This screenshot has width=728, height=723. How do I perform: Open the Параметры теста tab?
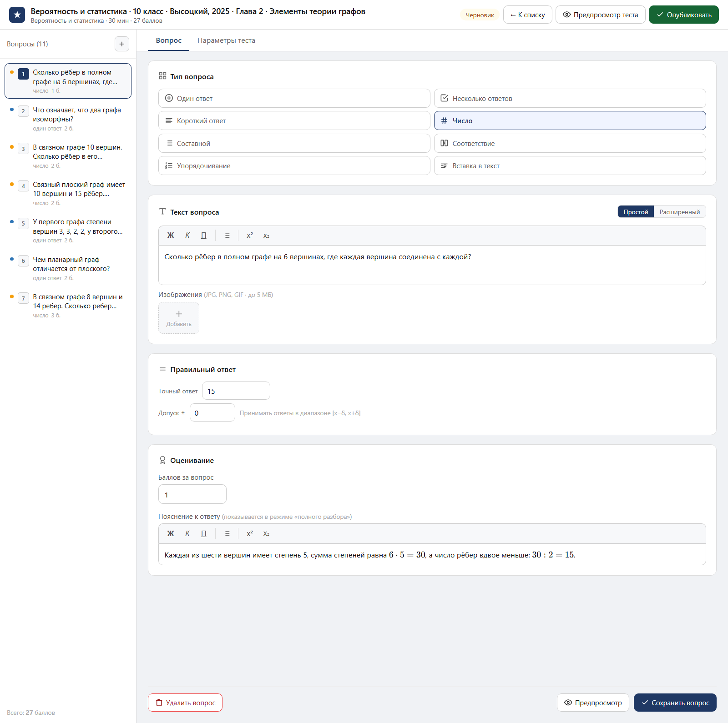coord(226,40)
